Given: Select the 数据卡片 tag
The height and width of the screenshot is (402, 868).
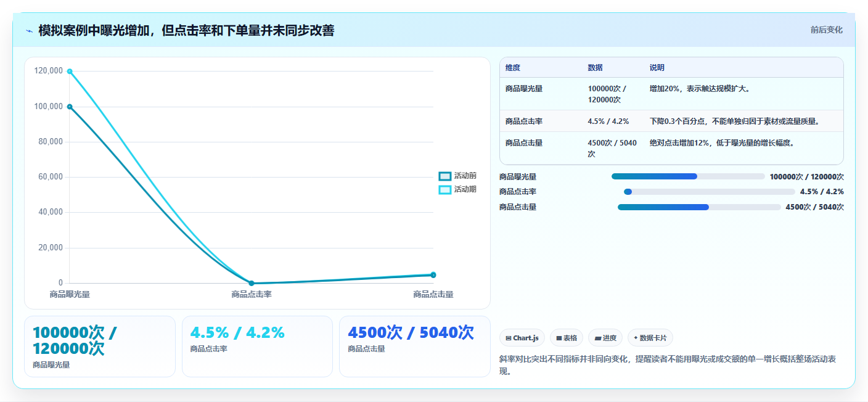Looking at the screenshot, I should click(650, 338).
